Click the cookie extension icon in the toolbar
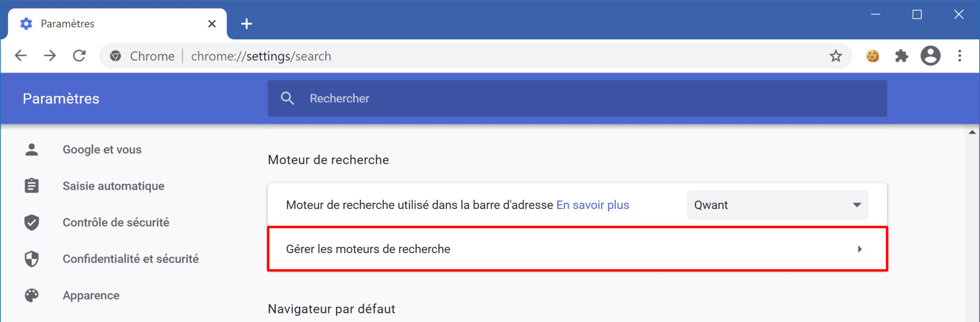 click(x=873, y=56)
